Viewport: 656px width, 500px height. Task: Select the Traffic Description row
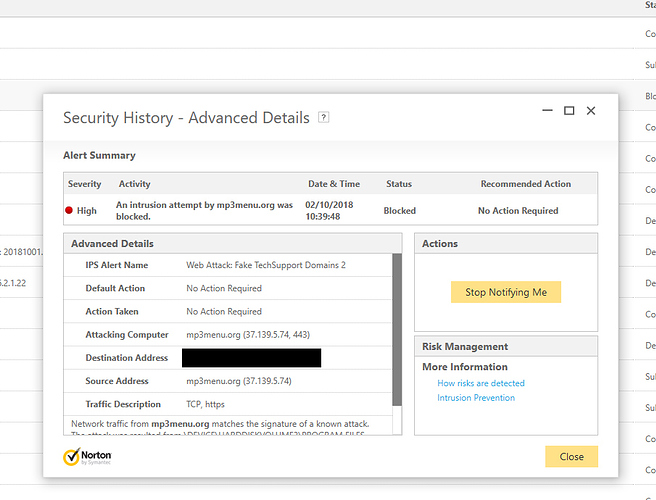coord(228,404)
